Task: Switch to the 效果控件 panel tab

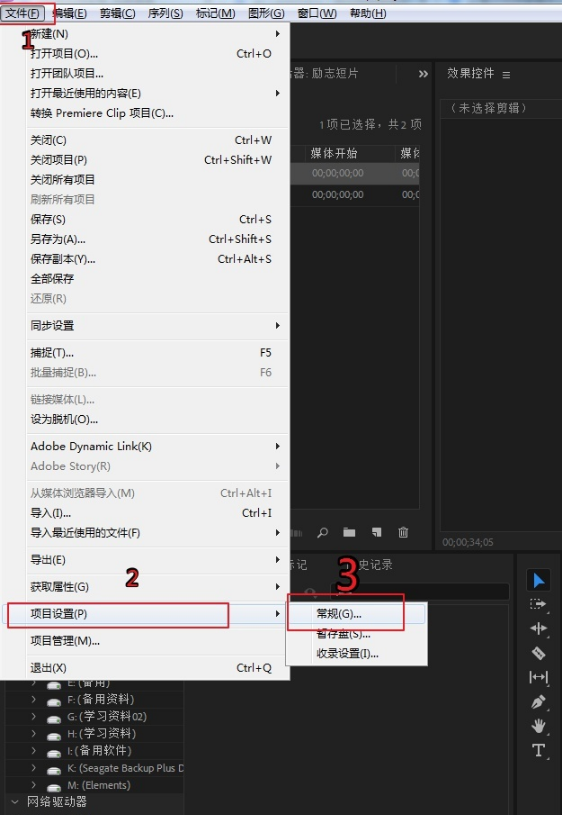Action: (x=470, y=73)
